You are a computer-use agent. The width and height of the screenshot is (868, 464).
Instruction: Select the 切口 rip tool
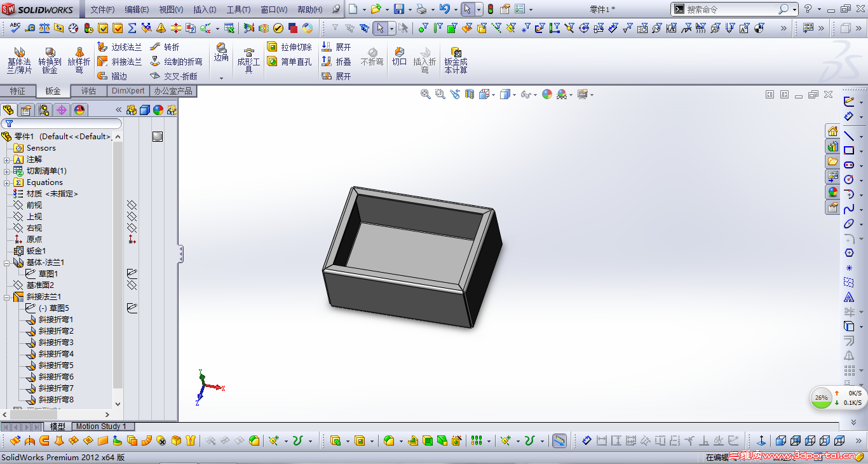399,57
